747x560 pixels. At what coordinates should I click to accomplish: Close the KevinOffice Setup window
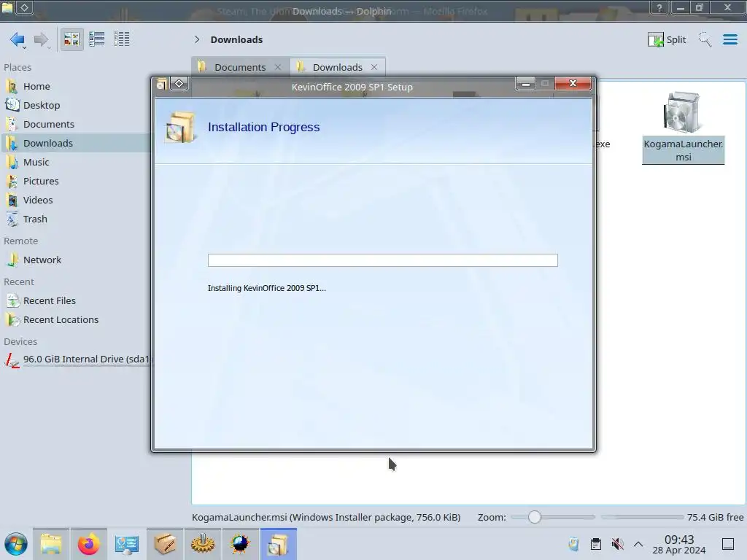(573, 84)
